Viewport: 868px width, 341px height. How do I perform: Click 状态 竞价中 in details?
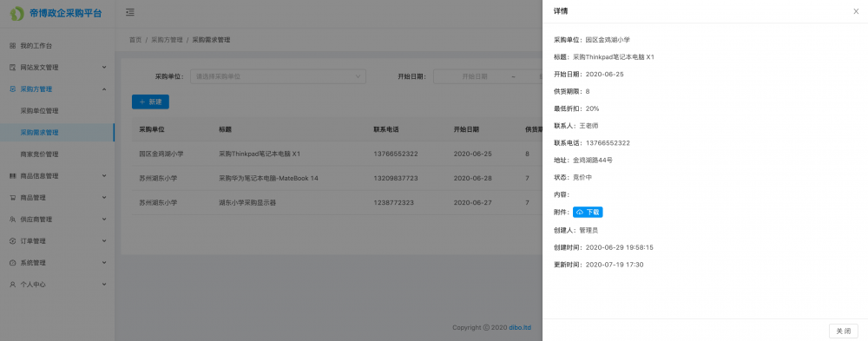coord(582,177)
